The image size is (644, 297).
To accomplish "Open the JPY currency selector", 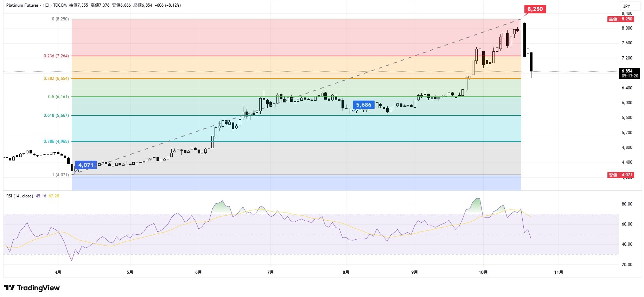I will [x=627, y=6].
